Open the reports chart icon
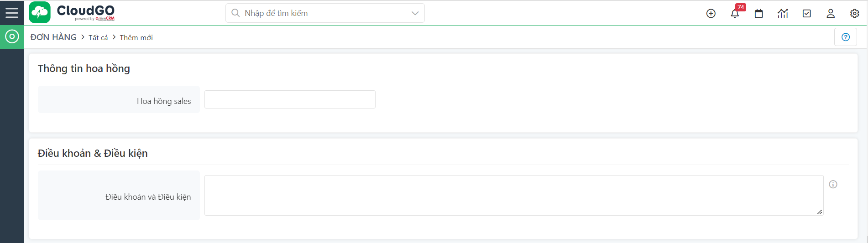 click(x=783, y=14)
